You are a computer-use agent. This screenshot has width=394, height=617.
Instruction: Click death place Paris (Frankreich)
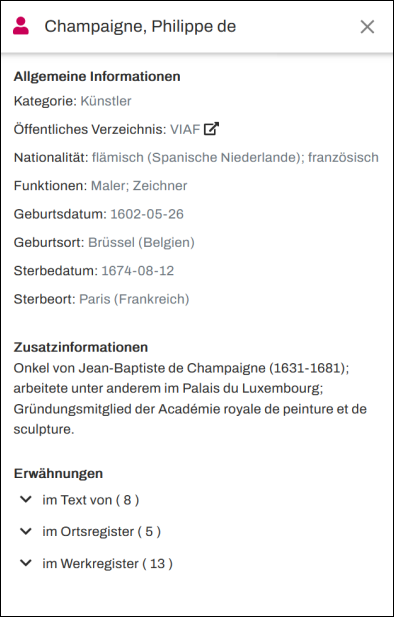[x=134, y=299]
